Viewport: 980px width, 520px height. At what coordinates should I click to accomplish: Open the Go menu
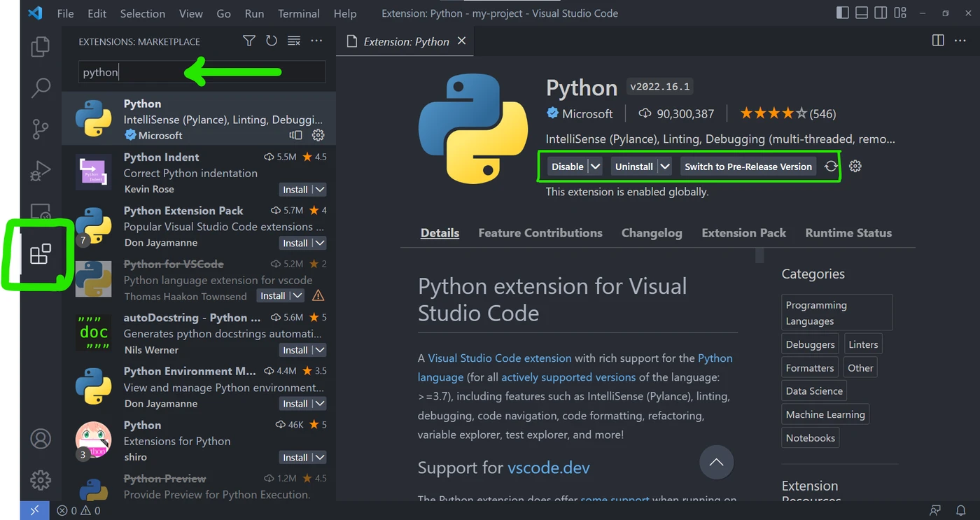[224, 13]
